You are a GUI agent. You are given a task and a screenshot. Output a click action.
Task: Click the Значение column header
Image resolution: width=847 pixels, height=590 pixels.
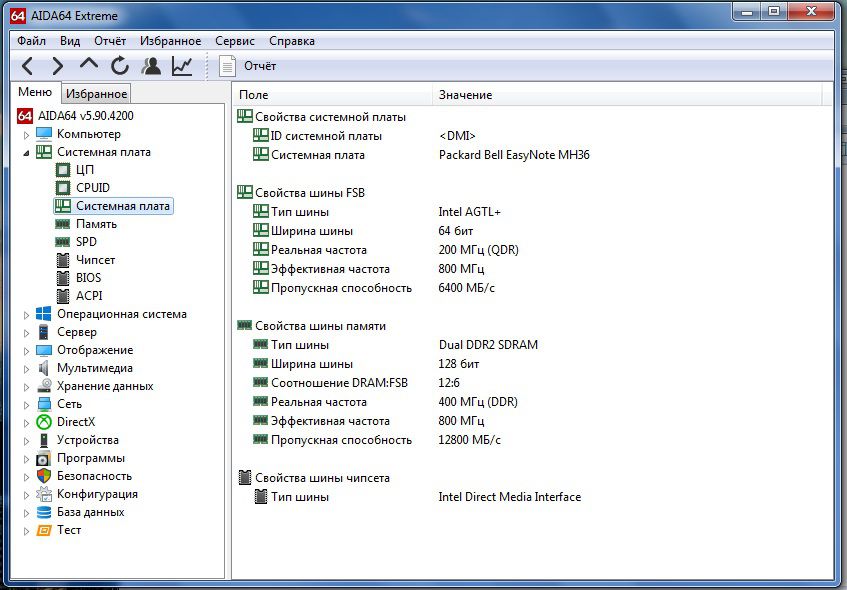click(627, 95)
